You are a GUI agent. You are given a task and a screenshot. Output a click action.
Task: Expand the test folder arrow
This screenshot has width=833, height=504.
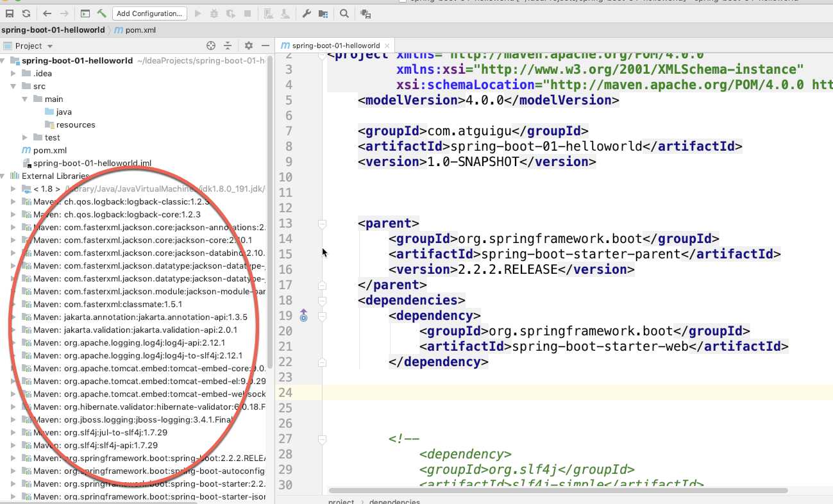pyautogui.click(x=25, y=137)
